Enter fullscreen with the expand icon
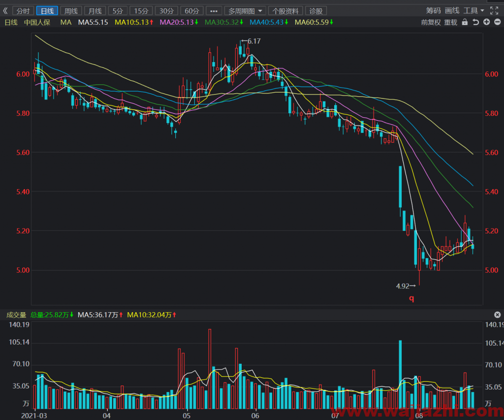504x420 pixels. pos(494,11)
